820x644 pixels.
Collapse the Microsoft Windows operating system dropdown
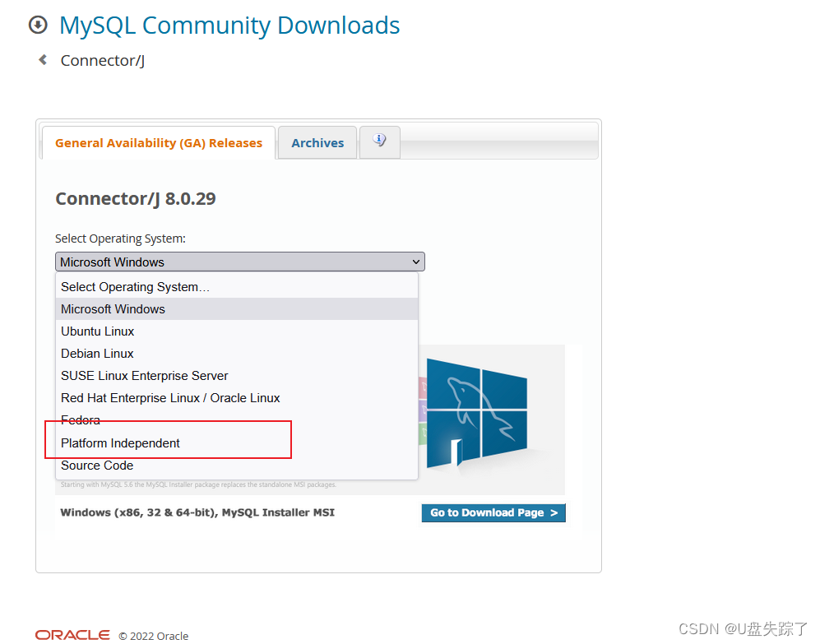click(x=240, y=262)
